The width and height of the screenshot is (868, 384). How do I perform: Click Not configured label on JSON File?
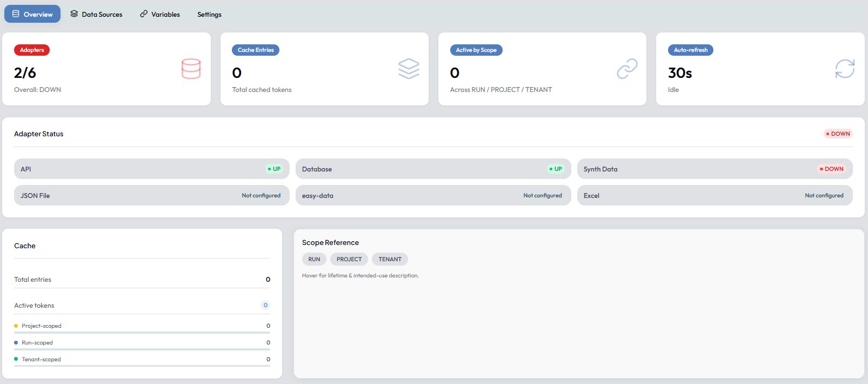[x=261, y=195]
